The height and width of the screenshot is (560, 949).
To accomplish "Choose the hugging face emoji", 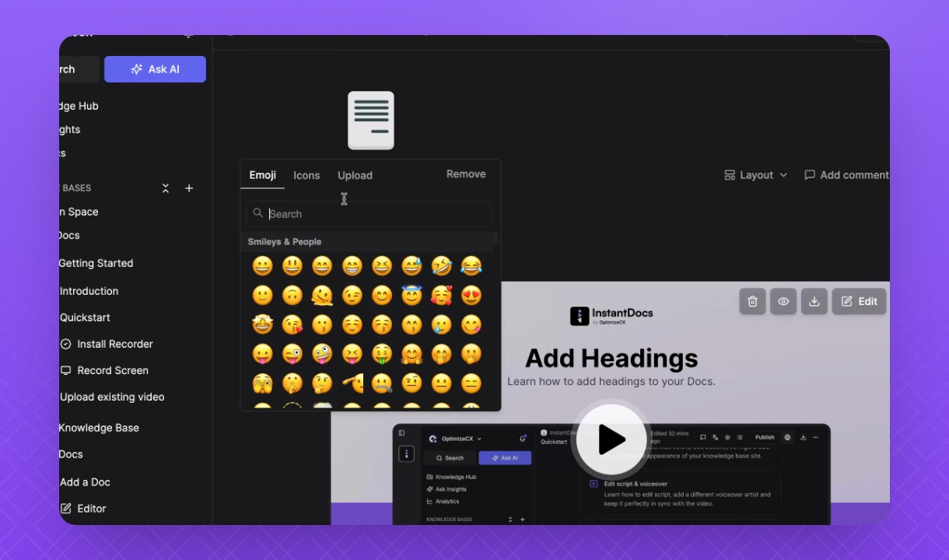I will pyautogui.click(x=411, y=354).
